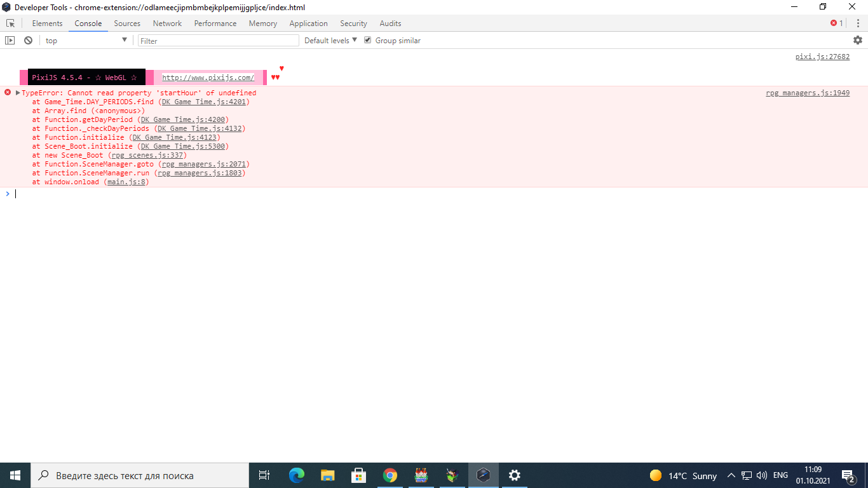The height and width of the screenshot is (488, 868).
Task: Open the notification center icon
Action: click(x=848, y=475)
